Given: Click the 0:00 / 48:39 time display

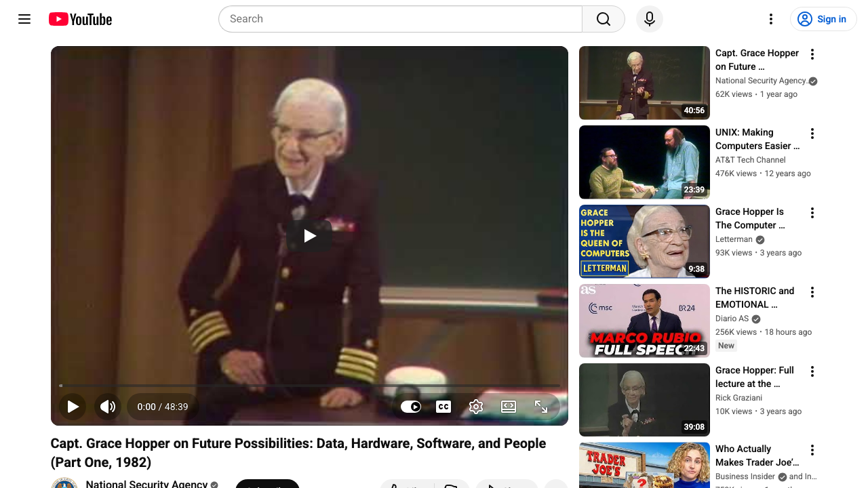Looking at the screenshot, I should point(163,407).
